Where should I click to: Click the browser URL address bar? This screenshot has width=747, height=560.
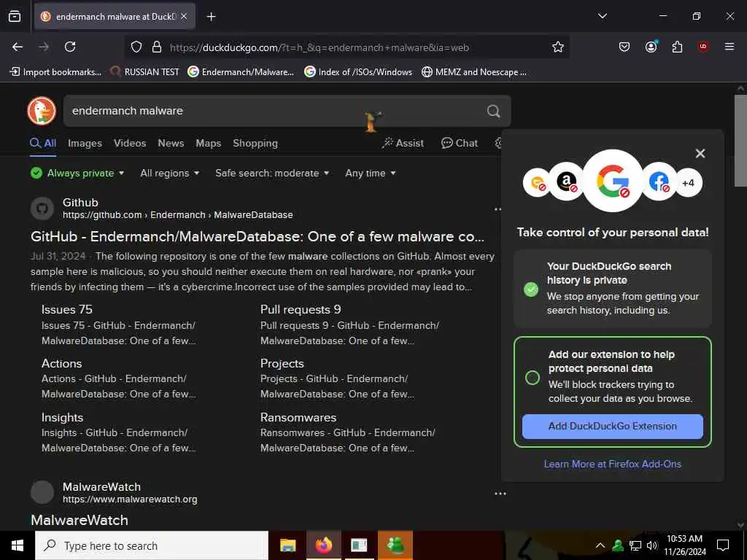[x=347, y=47]
